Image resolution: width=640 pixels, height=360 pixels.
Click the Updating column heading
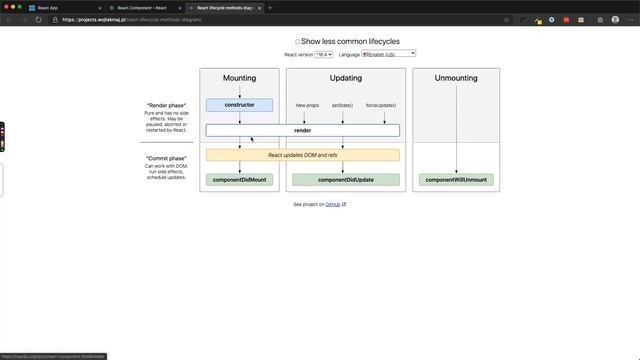pyautogui.click(x=346, y=78)
